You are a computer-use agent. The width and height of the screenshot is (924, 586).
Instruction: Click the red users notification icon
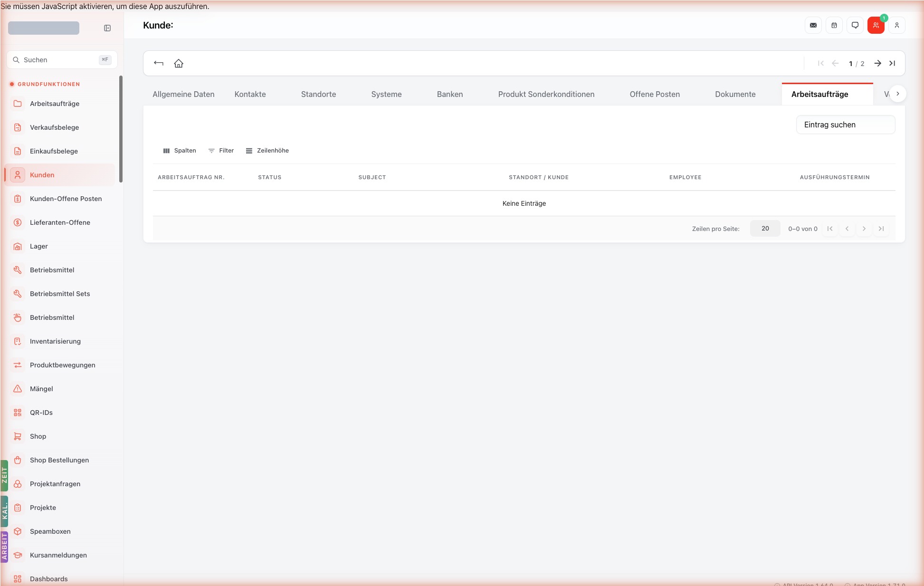click(876, 25)
